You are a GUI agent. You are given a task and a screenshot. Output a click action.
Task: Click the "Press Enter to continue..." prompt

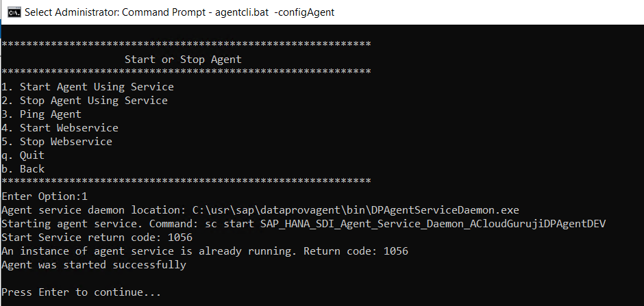click(x=82, y=292)
